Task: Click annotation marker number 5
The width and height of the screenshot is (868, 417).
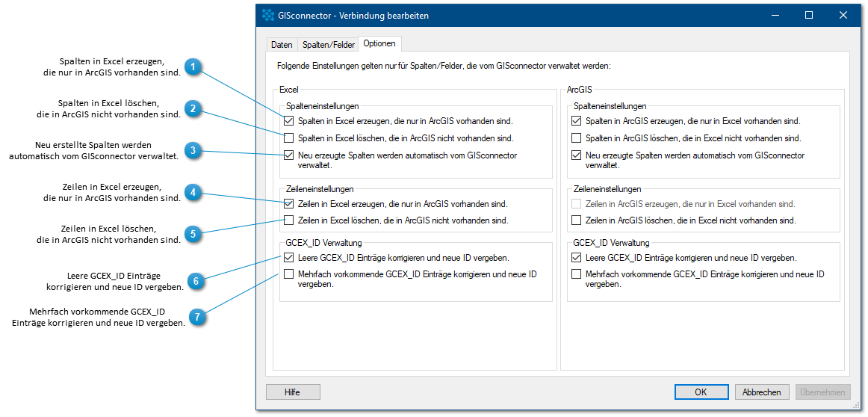Action: (193, 234)
